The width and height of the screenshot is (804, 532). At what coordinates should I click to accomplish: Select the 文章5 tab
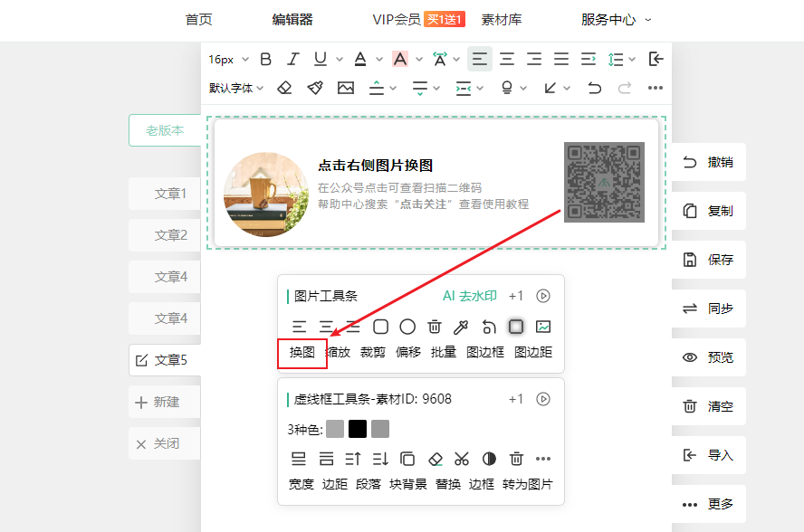(x=165, y=360)
